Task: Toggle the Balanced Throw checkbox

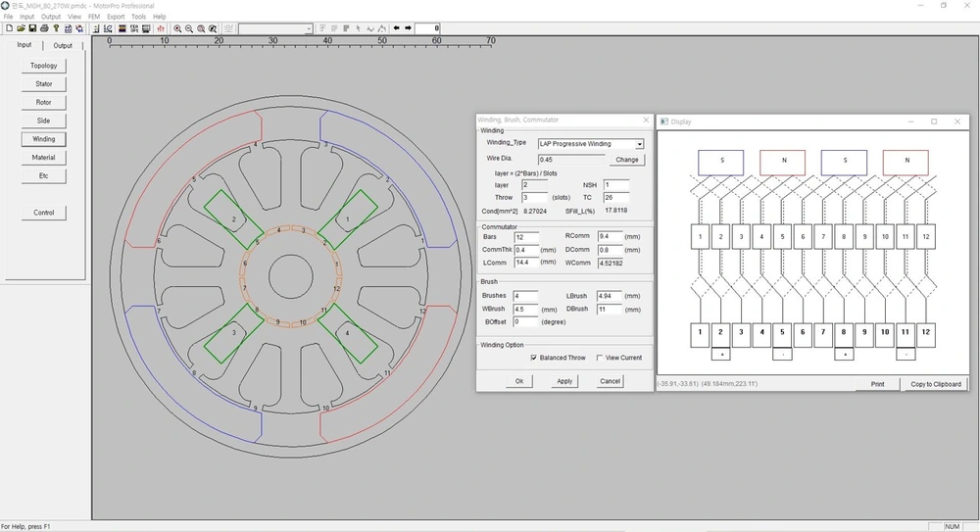Action: click(534, 358)
